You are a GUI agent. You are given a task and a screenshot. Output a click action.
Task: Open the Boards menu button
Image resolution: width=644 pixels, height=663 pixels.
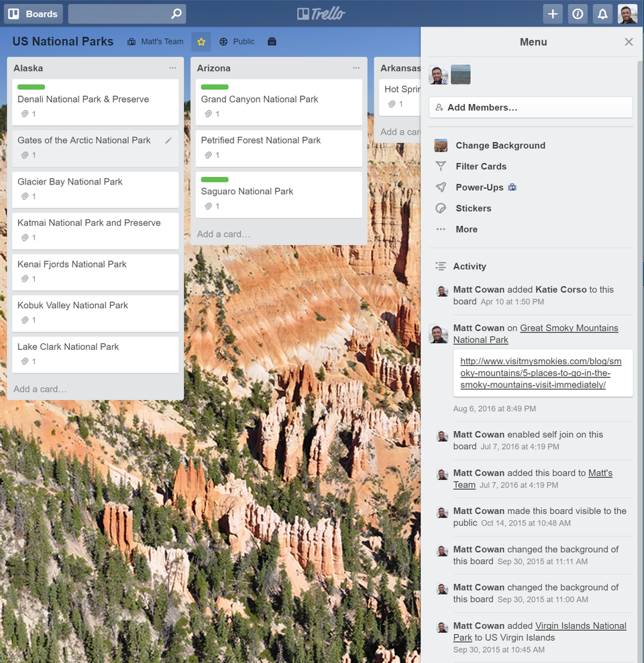pyautogui.click(x=34, y=14)
